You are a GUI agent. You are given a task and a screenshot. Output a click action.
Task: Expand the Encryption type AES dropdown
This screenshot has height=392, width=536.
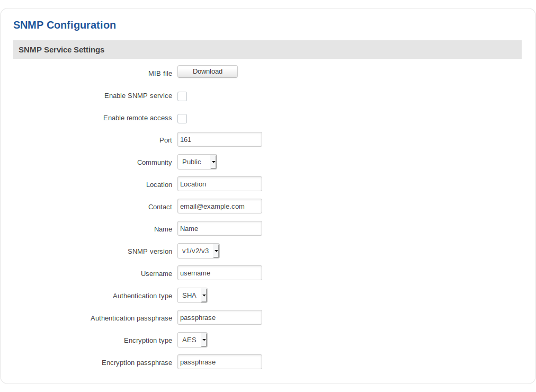pos(192,340)
